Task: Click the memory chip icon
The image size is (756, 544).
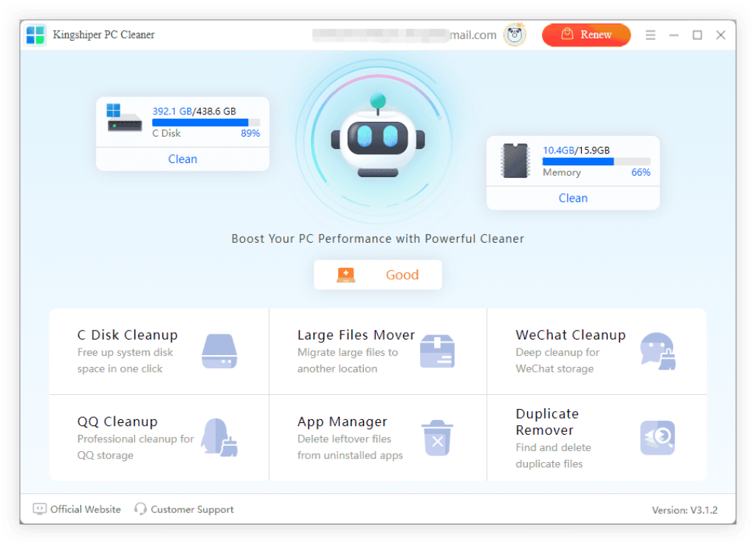Action: pos(515,160)
